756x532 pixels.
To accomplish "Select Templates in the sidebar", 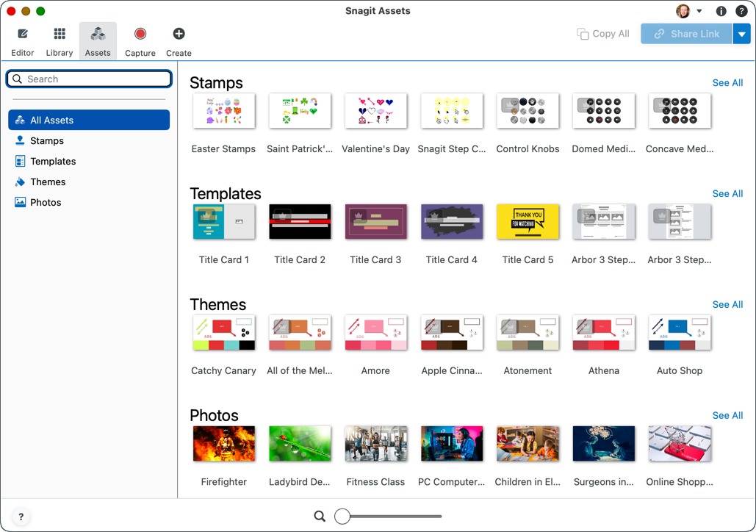I will (89, 161).
